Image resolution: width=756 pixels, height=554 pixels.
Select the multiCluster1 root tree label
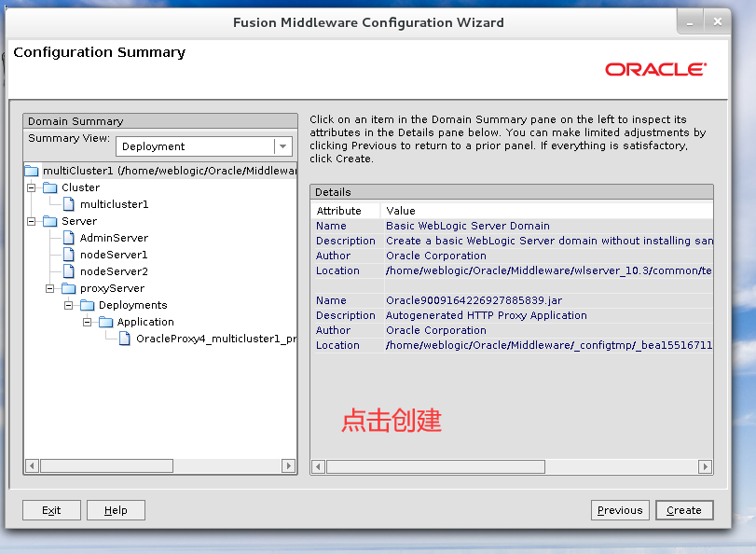point(170,171)
